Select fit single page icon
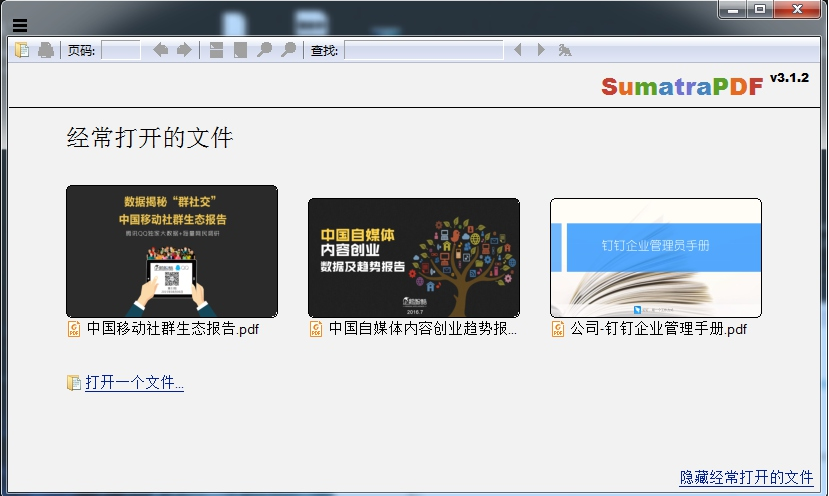Viewport: 829px width, 496px height. pos(241,50)
